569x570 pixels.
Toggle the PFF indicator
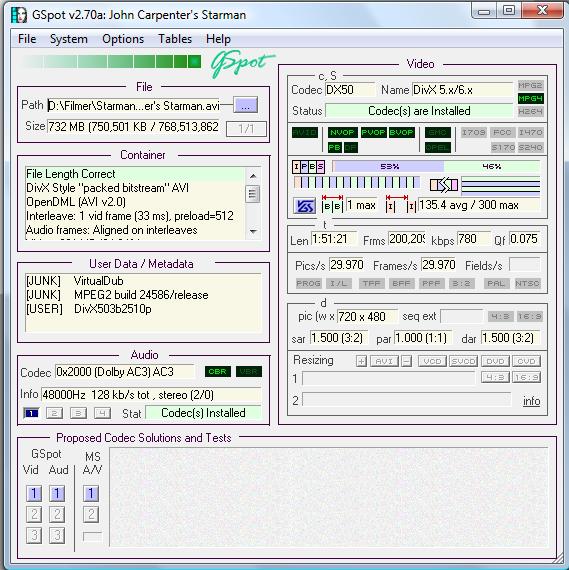tap(431, 283)
